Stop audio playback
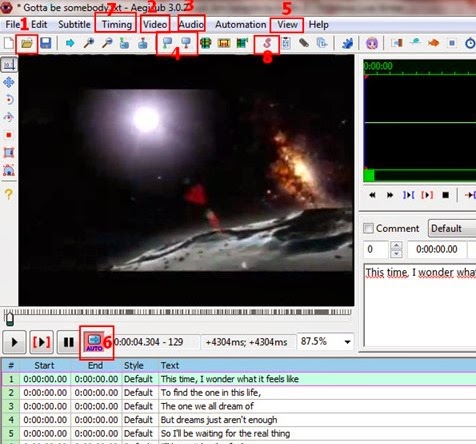 (445, 195)
